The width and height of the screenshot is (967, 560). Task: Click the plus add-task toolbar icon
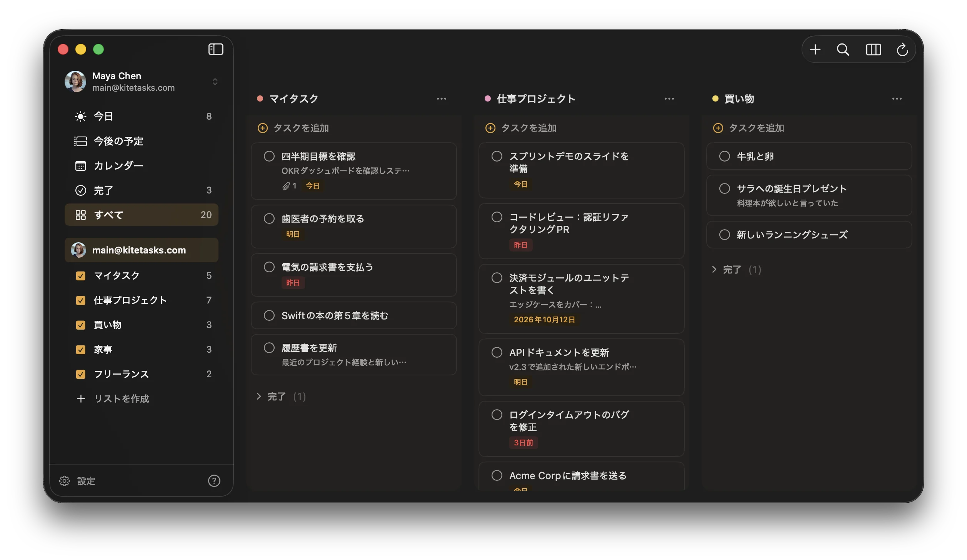pyautogui.click(x=815, y=49)
